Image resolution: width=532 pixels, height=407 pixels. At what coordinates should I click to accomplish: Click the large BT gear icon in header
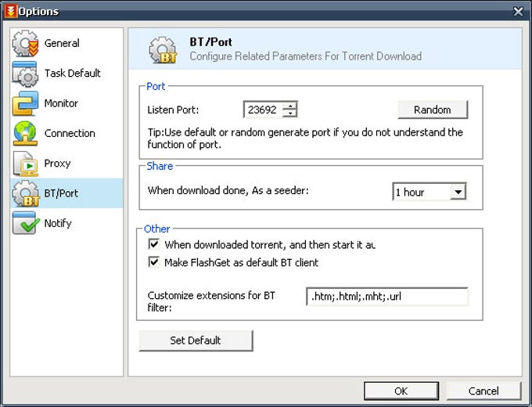163,50
